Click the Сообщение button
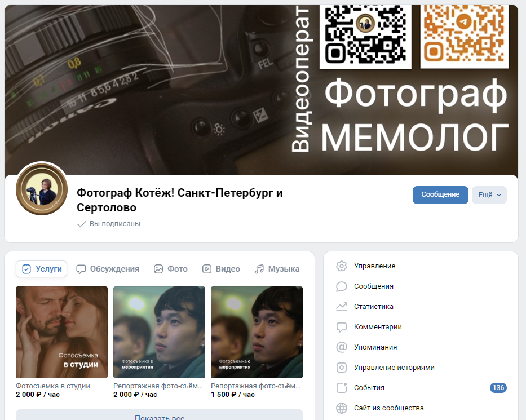This screenshot has width=526, height=420. 440,194
